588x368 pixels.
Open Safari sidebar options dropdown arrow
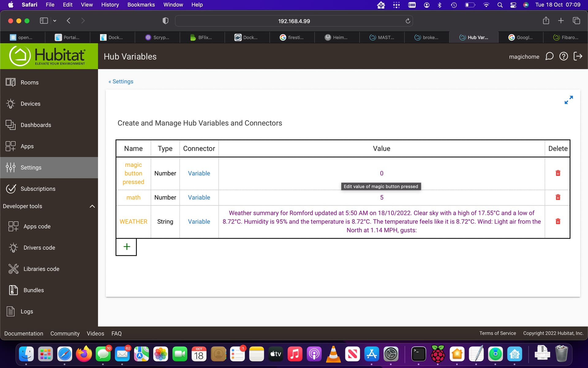tap(55, 21)
